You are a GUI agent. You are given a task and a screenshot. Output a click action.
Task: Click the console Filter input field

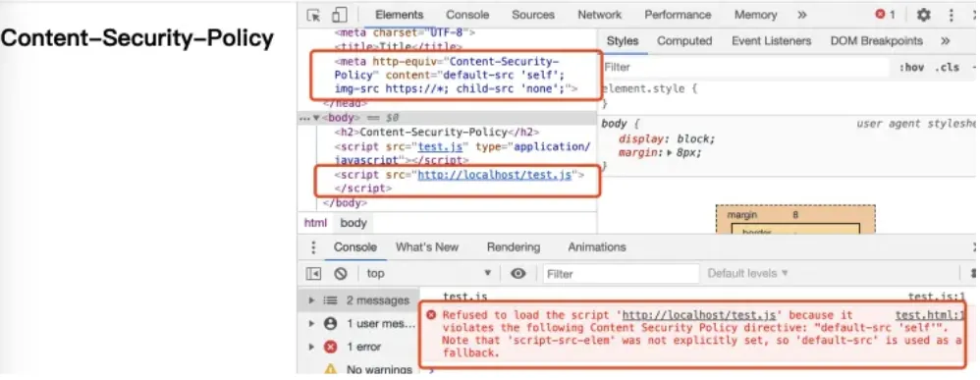click(621, 274)
